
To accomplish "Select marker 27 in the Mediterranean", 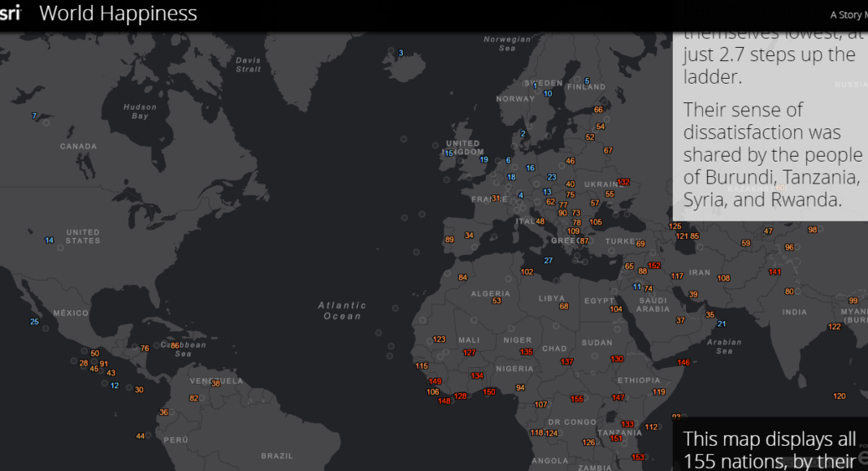I will [x=548, y=261].
